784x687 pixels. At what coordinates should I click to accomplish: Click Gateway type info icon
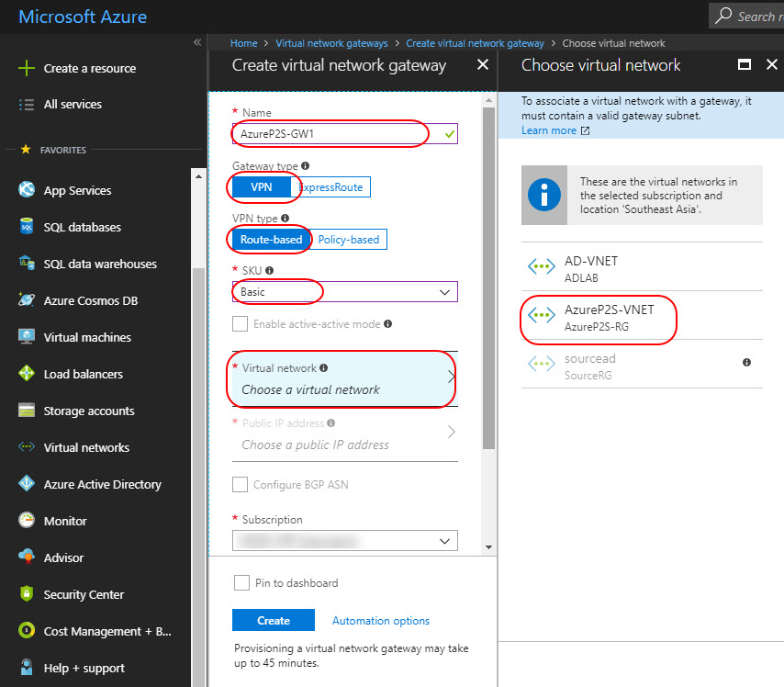(x=306, y=165)
